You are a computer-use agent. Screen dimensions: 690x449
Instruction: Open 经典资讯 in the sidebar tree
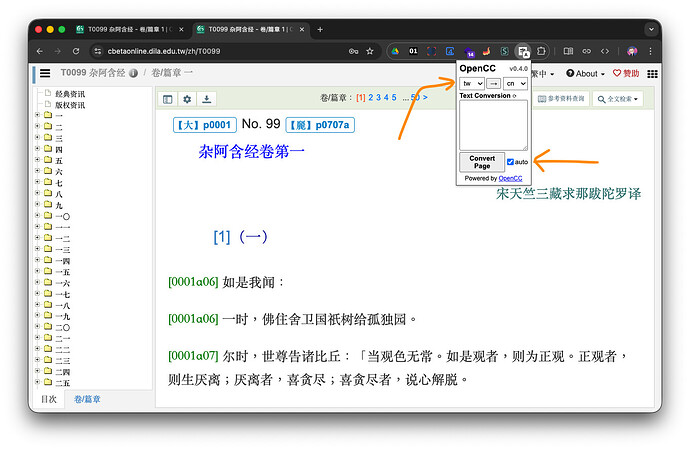click(70, 93)
